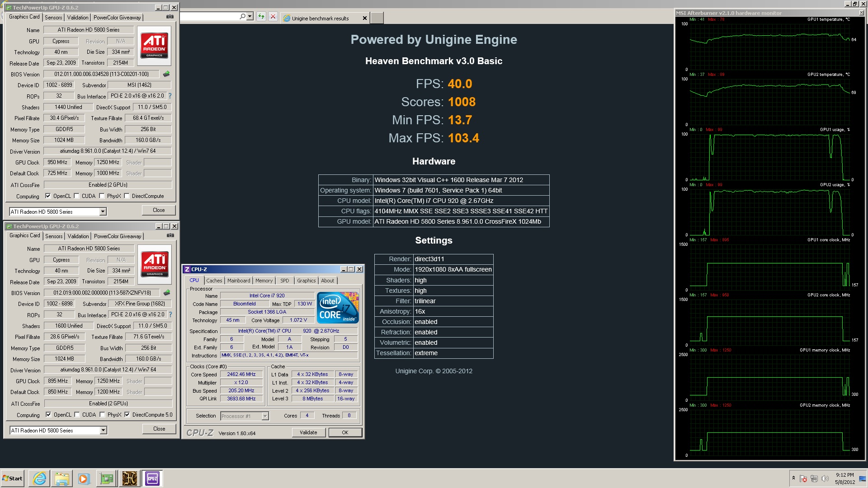Toggle DirectCompute 5.0 checkbox in bottom GPU-Z
Image resolution: width=868 pixels, height=488 pixels.
point(127,415)
